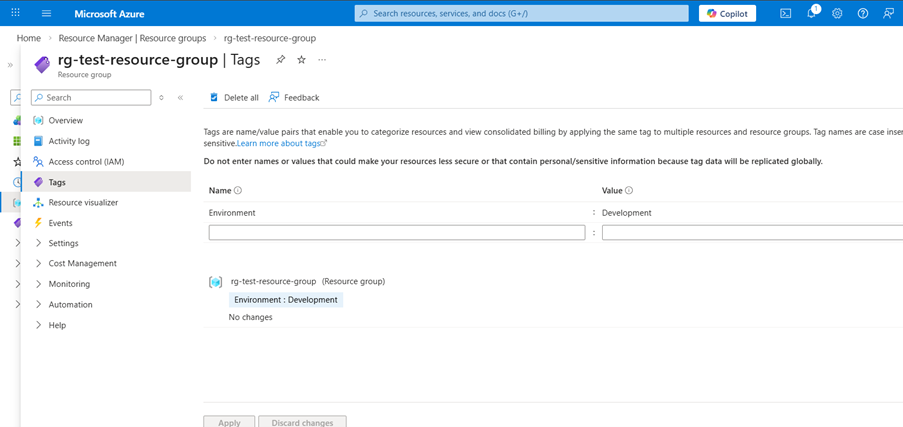Open the Feedback icon in top bar
The width and height of the screenshot is (903, 427).
pos(888,13)
